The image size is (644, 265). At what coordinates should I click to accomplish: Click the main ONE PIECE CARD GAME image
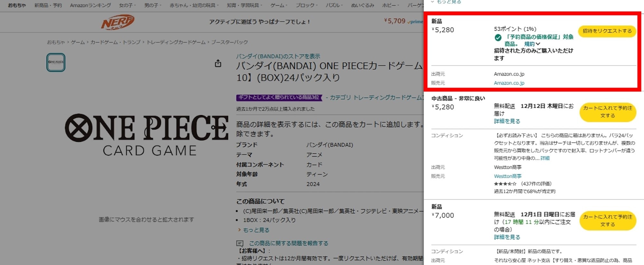[147, 135]
